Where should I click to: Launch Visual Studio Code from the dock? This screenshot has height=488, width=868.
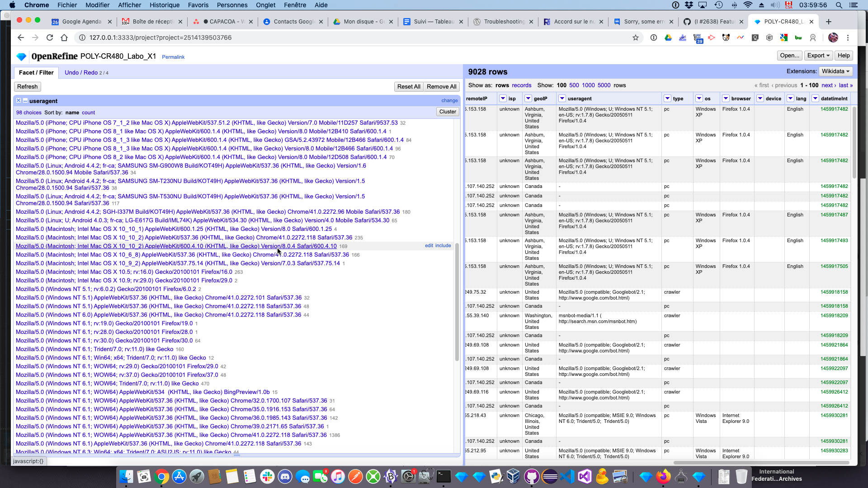tap(567, 476)
